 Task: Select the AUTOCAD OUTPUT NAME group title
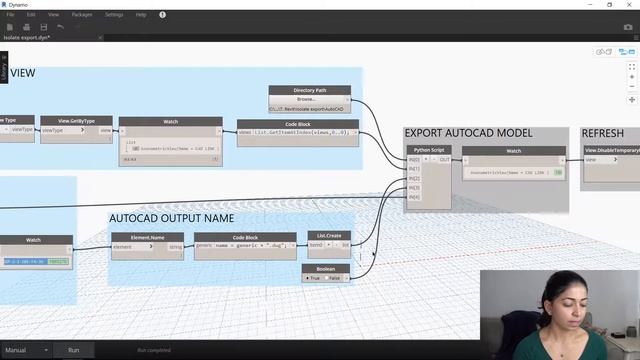pos(171,218)
